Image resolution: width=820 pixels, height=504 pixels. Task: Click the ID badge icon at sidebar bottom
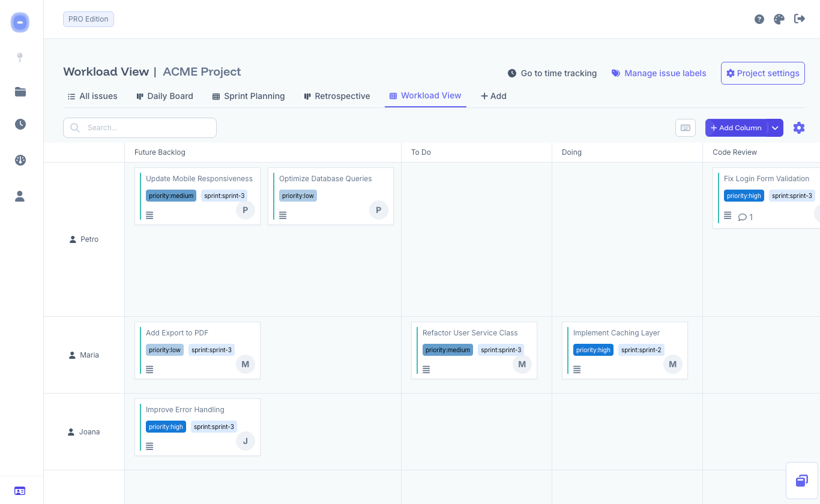[x=20, y=491]
